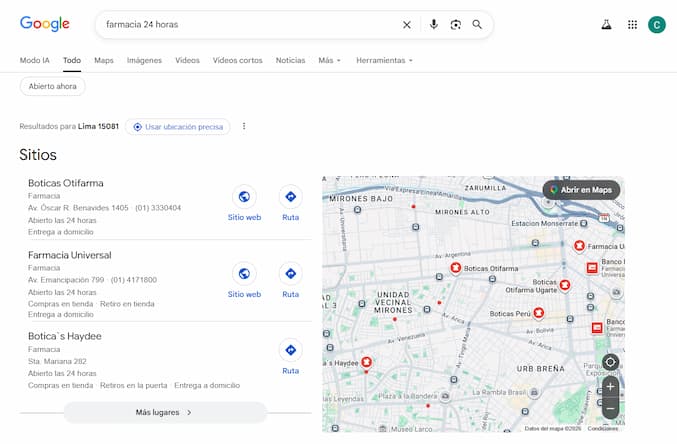The width and height of the screenshot is (677, 444).
Task: Click the magnifying glass search icon
Action: pyautogui.click(x=477, y=25)
